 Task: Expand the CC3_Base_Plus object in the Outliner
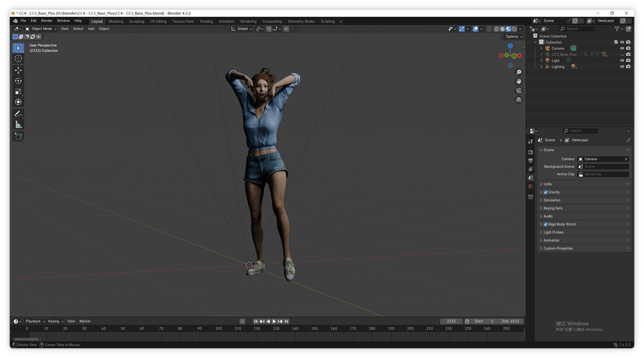(x=541, y=54)
